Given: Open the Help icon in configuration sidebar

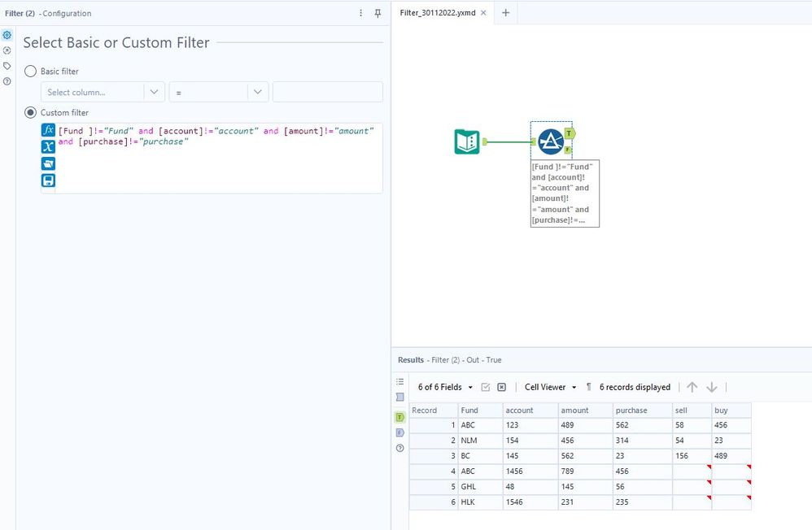Looking at the screenshot, I should click(7, 81).
